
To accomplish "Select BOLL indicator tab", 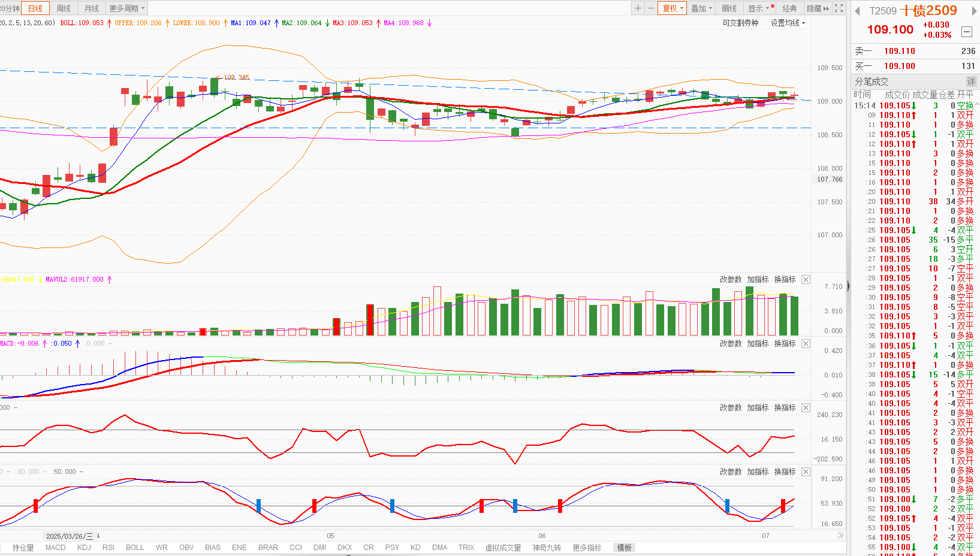I will (135, 548).
